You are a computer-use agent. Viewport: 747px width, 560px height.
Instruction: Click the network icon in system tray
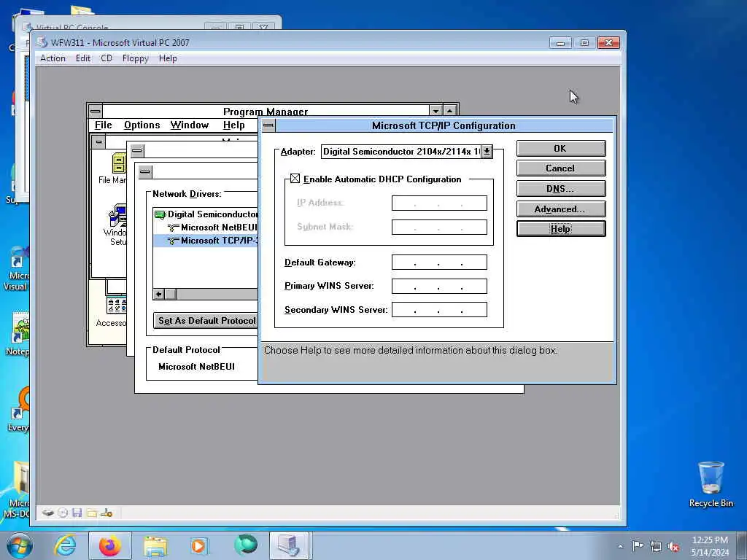pyautogui.click(x=656, y=547)
